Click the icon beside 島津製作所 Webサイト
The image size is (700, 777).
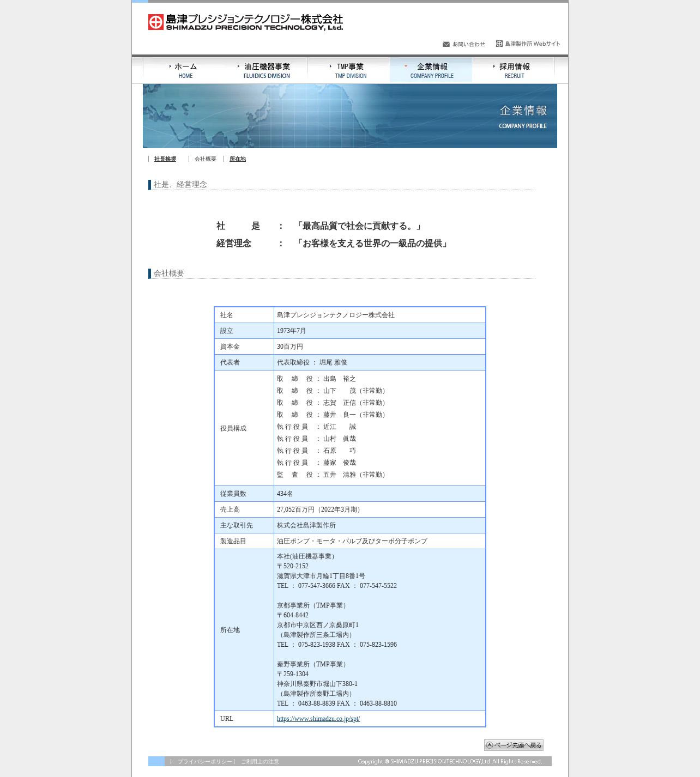pos(499,44)
